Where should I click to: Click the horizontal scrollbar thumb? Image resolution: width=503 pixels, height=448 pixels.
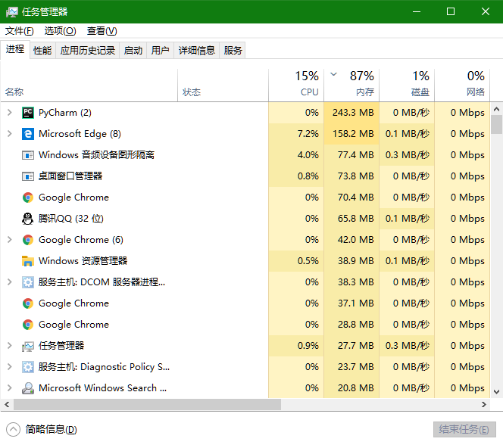pyautogui.click(x=147, y=404)
